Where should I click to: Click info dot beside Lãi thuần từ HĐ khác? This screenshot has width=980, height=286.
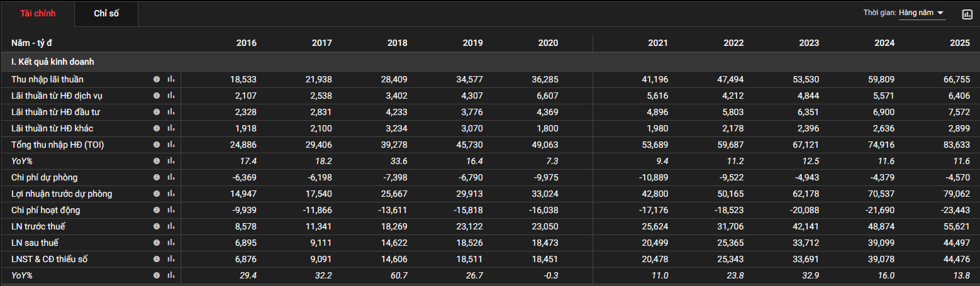click(x=156, y=128)
